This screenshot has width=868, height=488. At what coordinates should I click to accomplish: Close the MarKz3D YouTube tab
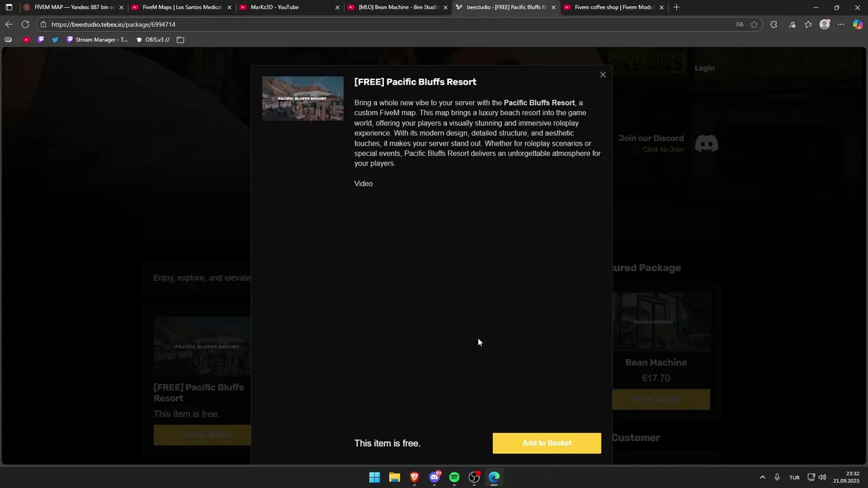tap(337, 7)
